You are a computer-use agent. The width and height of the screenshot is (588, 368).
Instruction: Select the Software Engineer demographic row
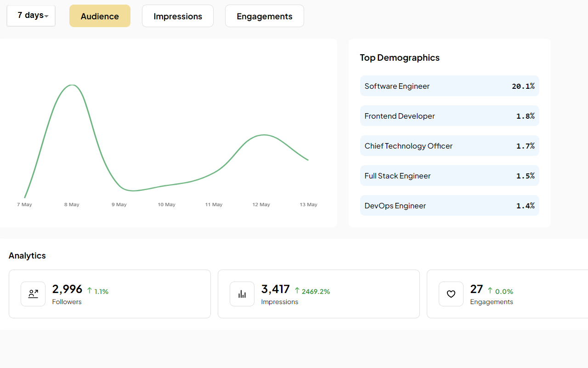pos(449,86)
